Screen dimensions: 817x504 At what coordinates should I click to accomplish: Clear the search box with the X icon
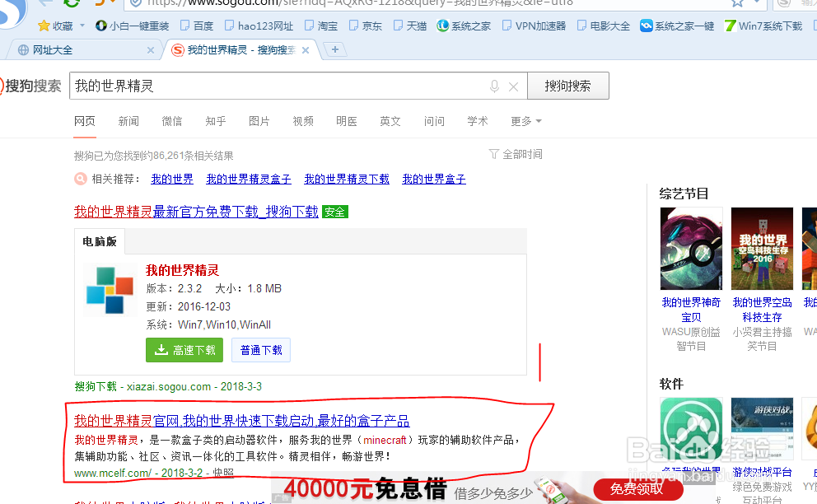pos(513,85)
